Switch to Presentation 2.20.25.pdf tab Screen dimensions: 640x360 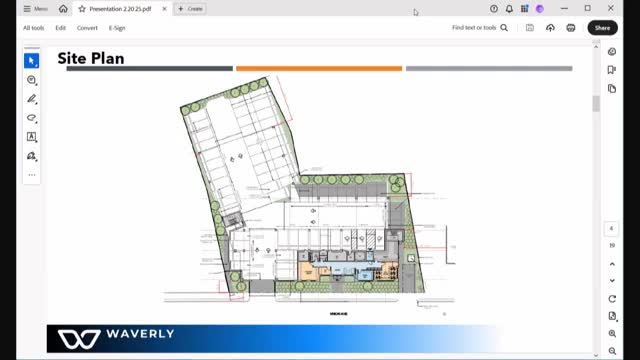tap(120, 9)
